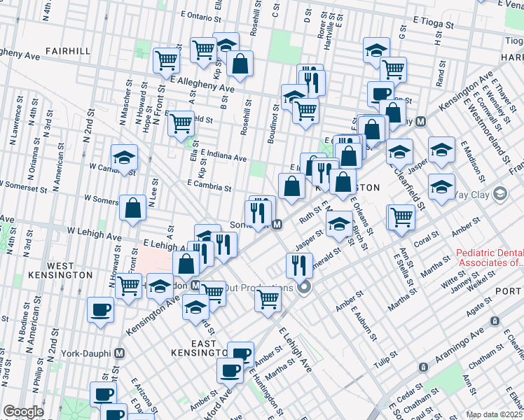Click the Map data ©2025 attribution
This screenshot has width=524, height=420.
click(x=495, y=415)
